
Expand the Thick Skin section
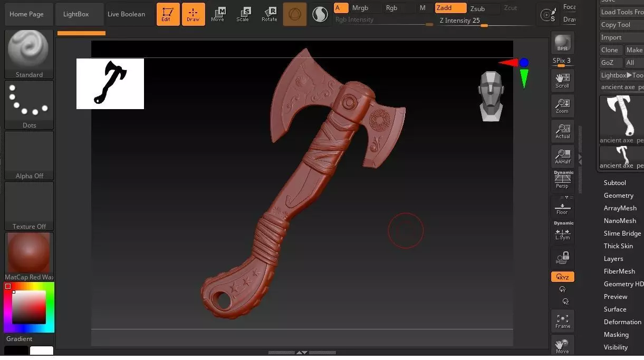pyautogui.click(x=618, y=246)
